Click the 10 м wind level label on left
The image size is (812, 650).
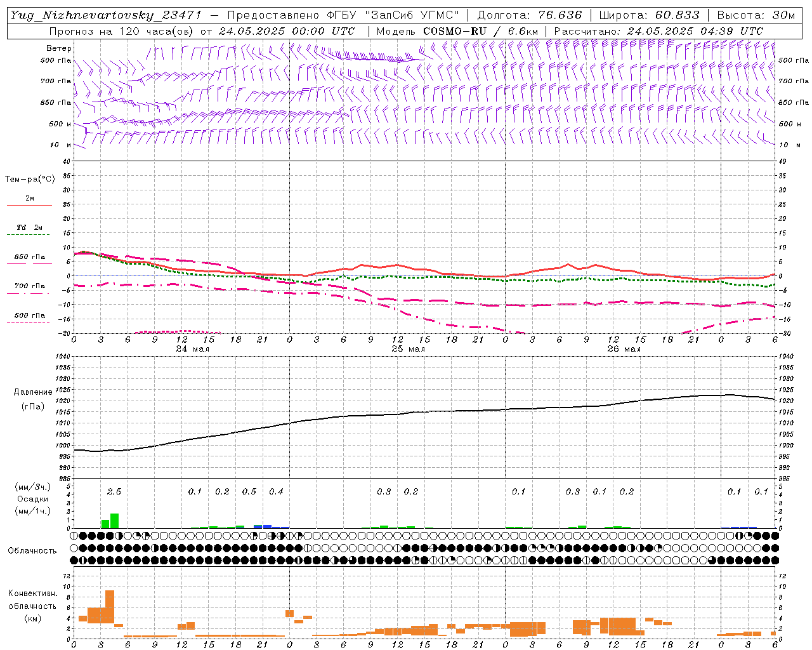61,145
